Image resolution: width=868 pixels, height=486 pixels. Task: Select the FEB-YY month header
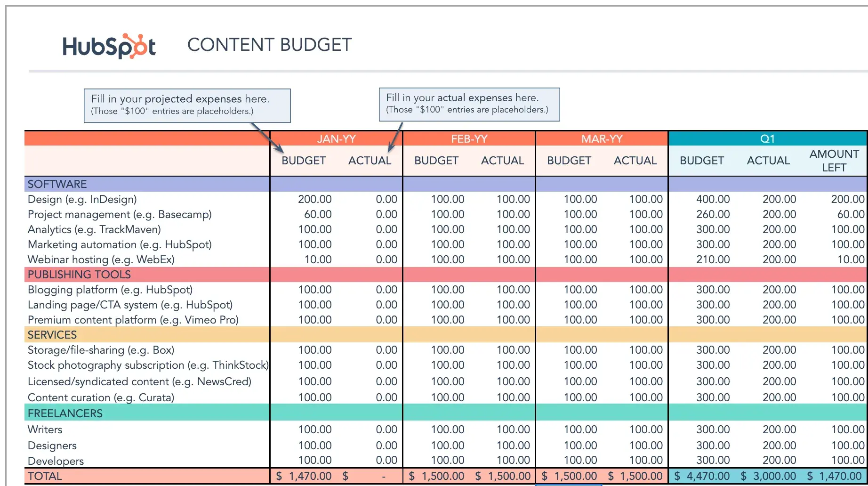pos(469,139)
